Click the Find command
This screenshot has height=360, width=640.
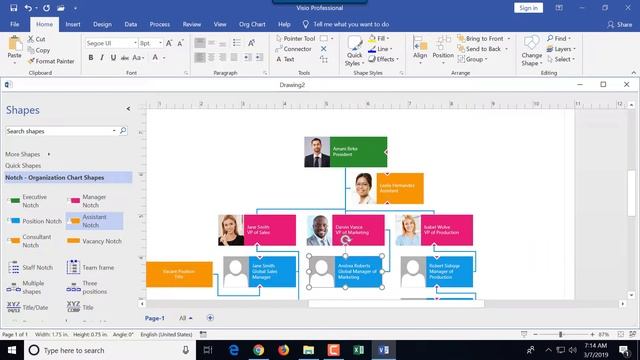[x=558, y=38]
